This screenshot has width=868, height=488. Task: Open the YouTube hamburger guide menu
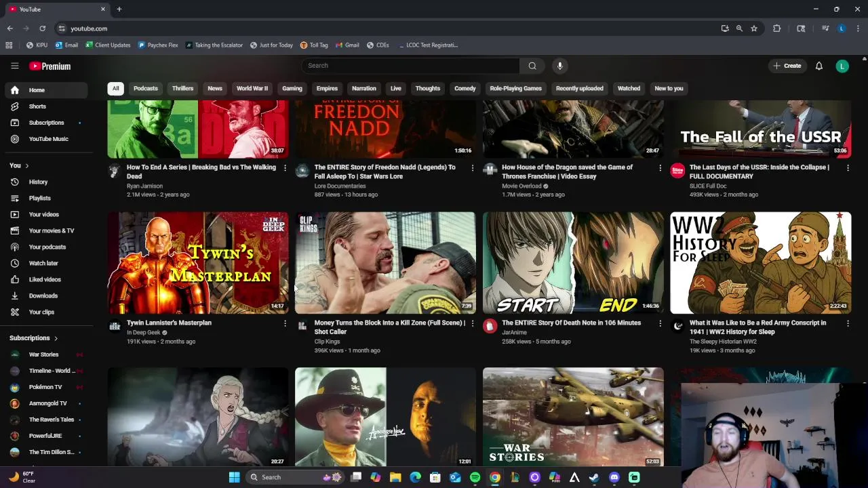[14, 66]
